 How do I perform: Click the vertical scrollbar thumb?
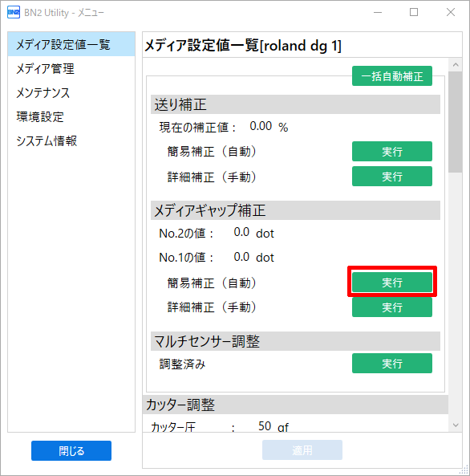(x=456, y=122)
